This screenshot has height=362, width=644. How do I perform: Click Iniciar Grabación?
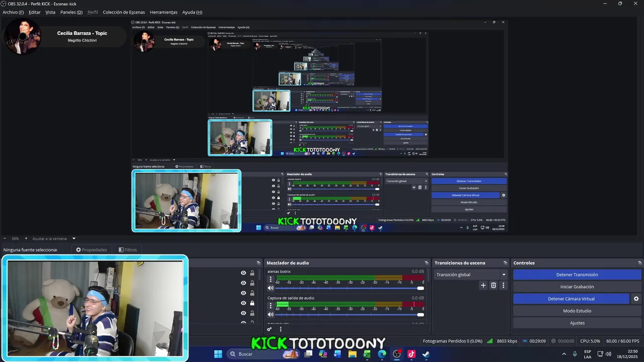577,287
